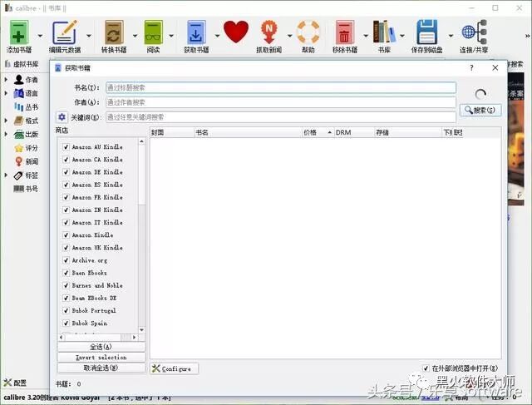The image size is (532, 405).
Task: Uncheck Amazon CA Kindle store
Action: [66, 160]
